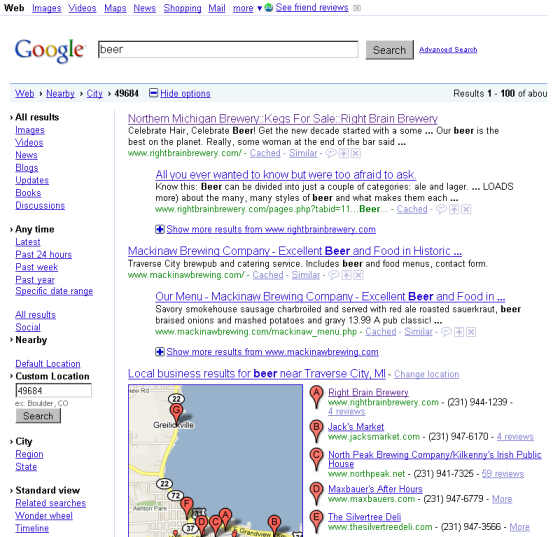Open the Videos tab in top navigation
The image size is (560, 537).
tap(82, 8)
